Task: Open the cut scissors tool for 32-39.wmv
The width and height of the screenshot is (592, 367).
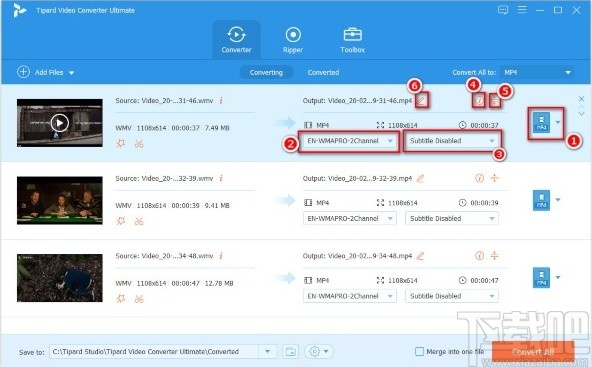Action: [139, 221]
